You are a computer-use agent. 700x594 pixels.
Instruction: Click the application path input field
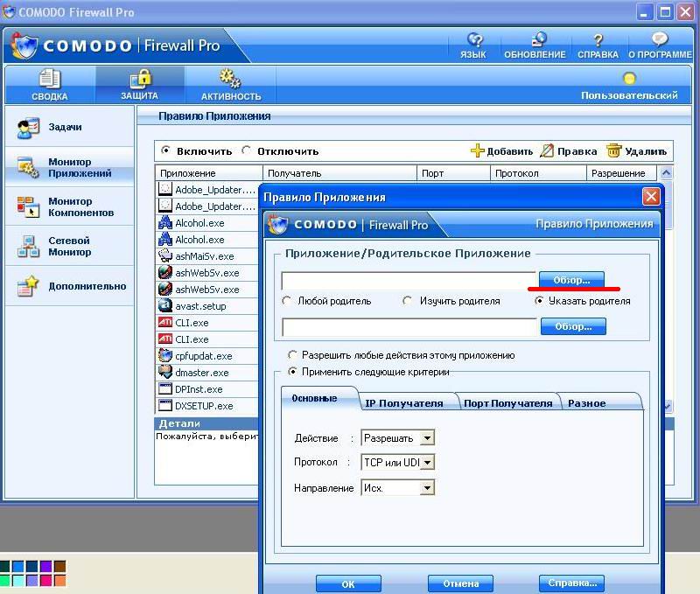(408, 280)
